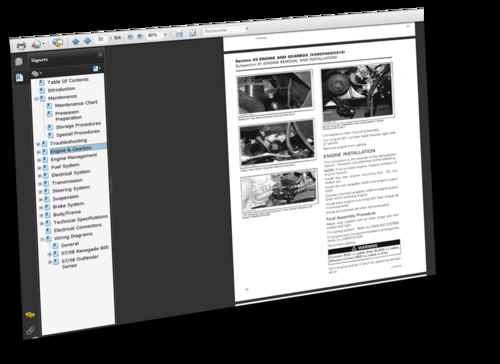Open the bookmark options gear menu
500x364 pixels.
point(36,73)
